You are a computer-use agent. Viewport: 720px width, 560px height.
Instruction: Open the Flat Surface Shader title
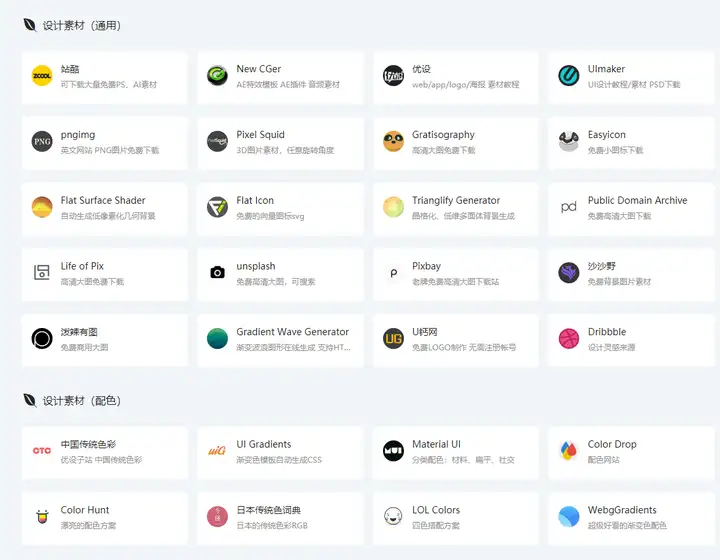pos(103,200)
